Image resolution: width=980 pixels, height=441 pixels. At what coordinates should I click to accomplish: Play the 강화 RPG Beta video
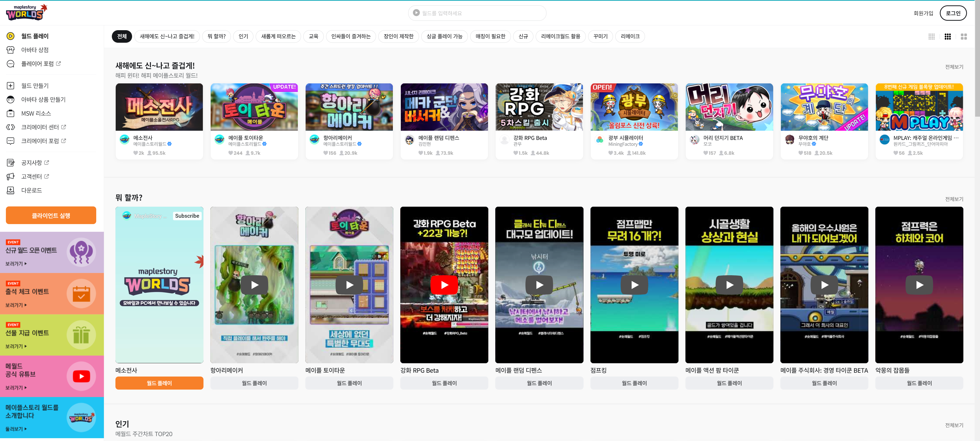pos(444,285)
